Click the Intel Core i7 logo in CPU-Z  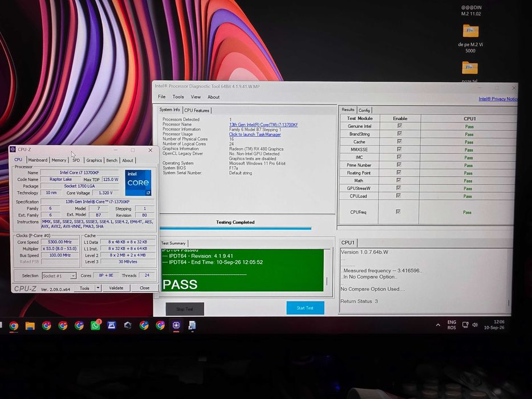coord(138,182)
